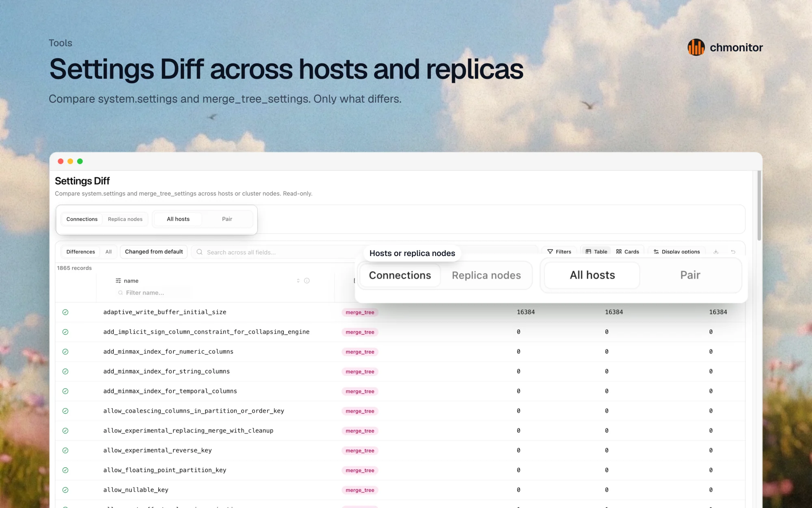Open the Filters panel
812x508 pixels.
559,252
